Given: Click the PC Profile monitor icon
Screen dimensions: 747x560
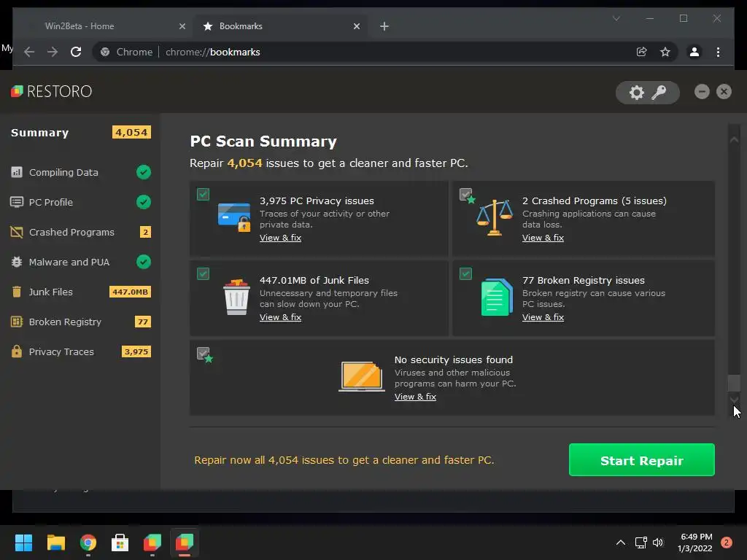Looking at the screenshot, I should (17, 202).
